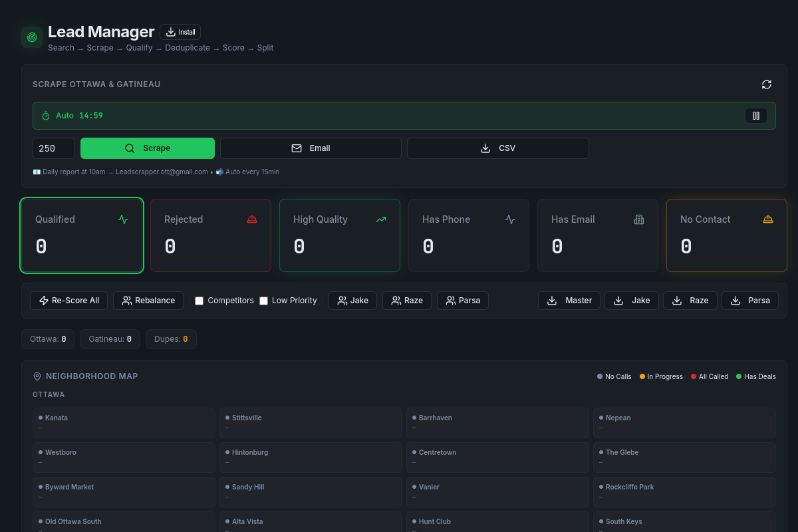
Task: Open the High Quality stat card
Action: coord(340,235)
